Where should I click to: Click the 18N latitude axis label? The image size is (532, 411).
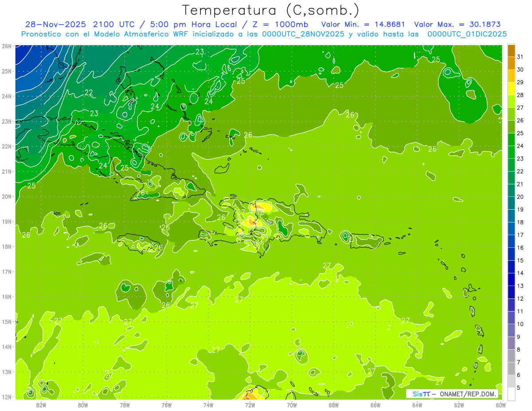7,247
